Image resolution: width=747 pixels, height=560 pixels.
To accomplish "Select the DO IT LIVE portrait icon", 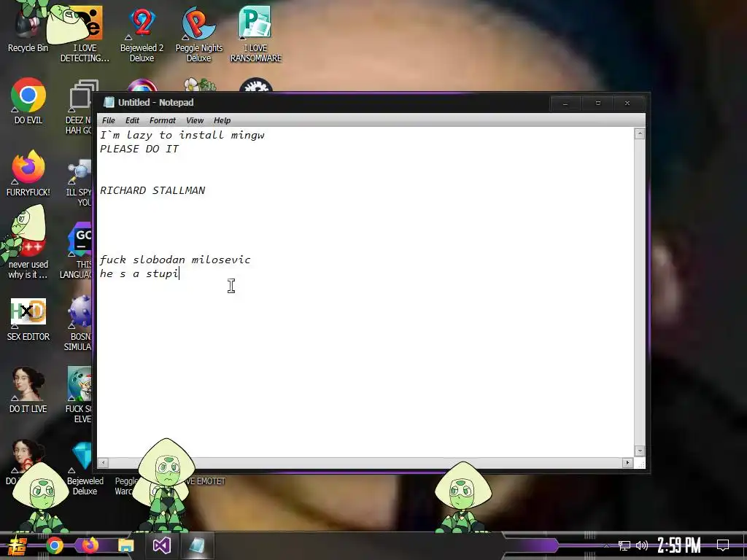I will pyautogui.click(x=28, y=389).
